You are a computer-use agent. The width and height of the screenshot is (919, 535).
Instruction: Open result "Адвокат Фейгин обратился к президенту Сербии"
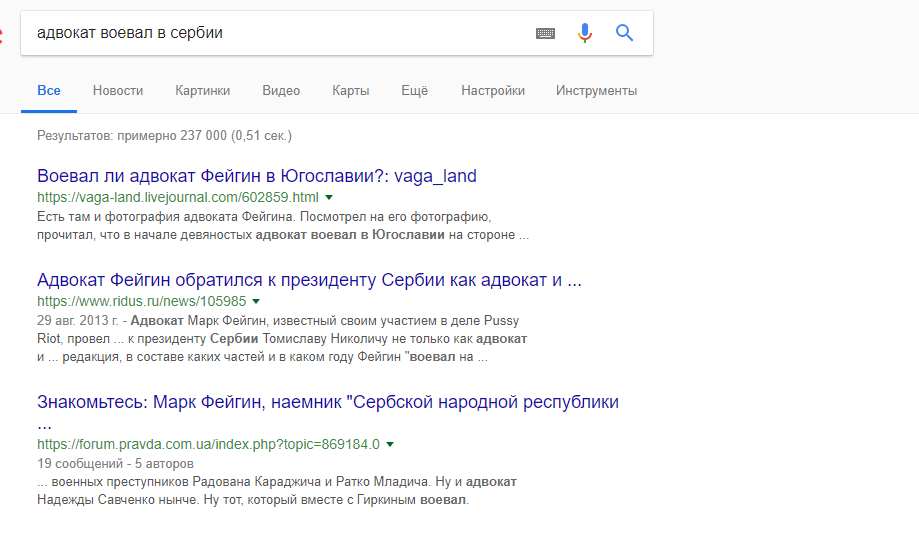click(309, 280)
